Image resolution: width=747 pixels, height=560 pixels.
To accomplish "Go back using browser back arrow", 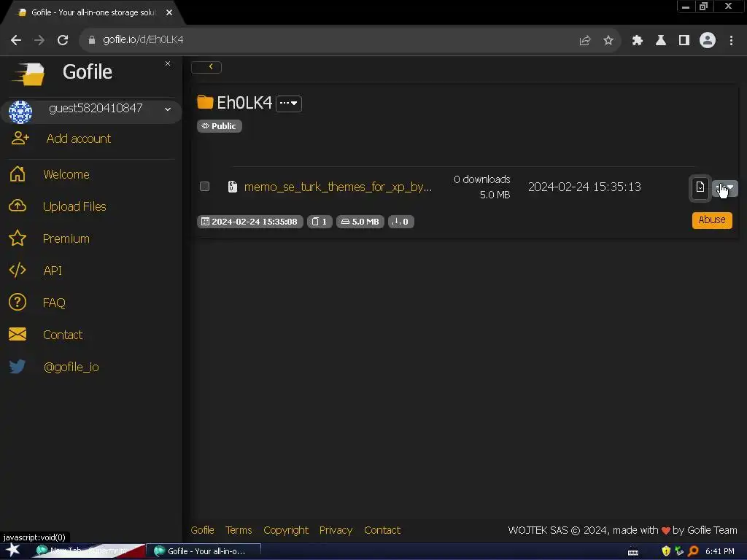I will 16,40.
